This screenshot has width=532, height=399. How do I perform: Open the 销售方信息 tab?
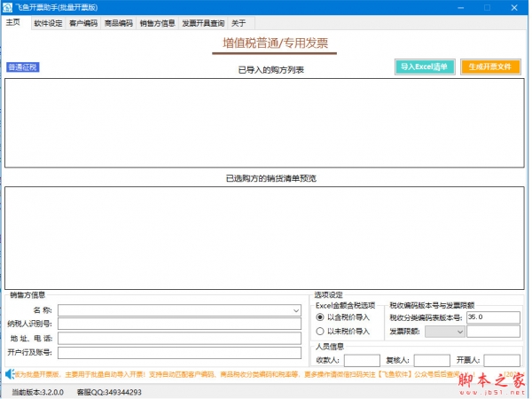point(158,23)
